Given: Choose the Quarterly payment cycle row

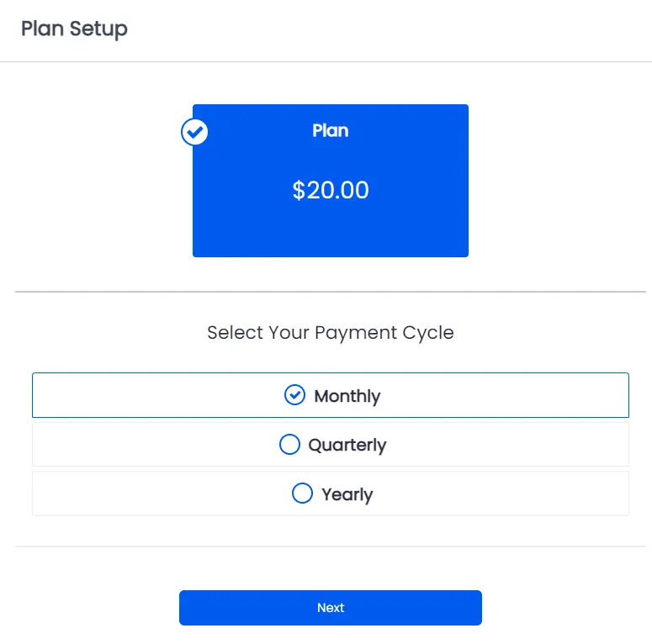Looking at the screenshot, I should pos(331,444).
